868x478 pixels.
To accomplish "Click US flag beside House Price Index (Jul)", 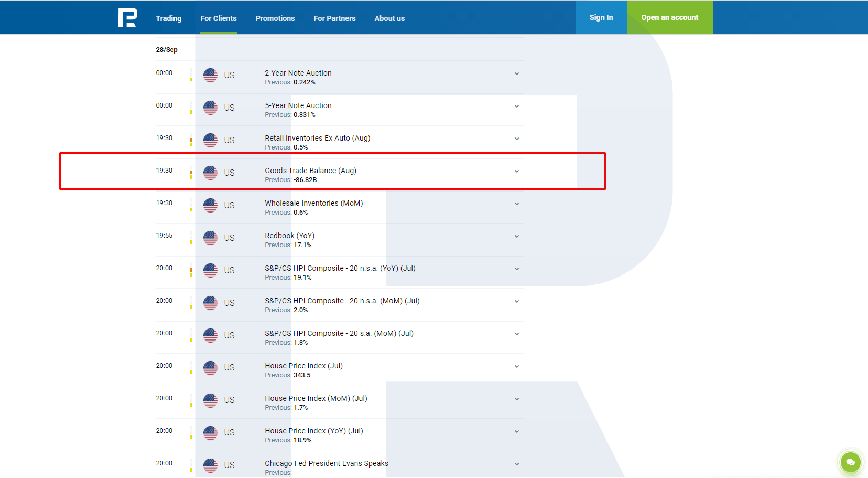I will (x=210, y=368).
